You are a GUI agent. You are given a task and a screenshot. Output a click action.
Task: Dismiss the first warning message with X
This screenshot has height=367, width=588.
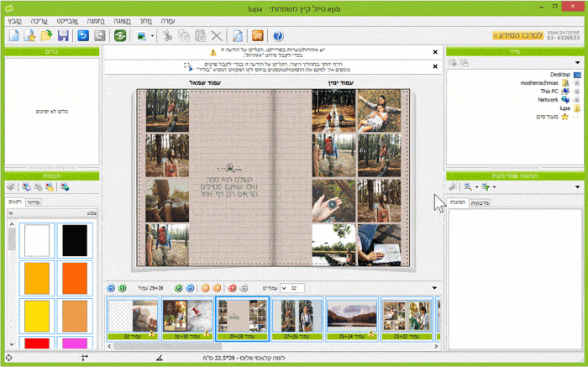(x=434, y=52)
